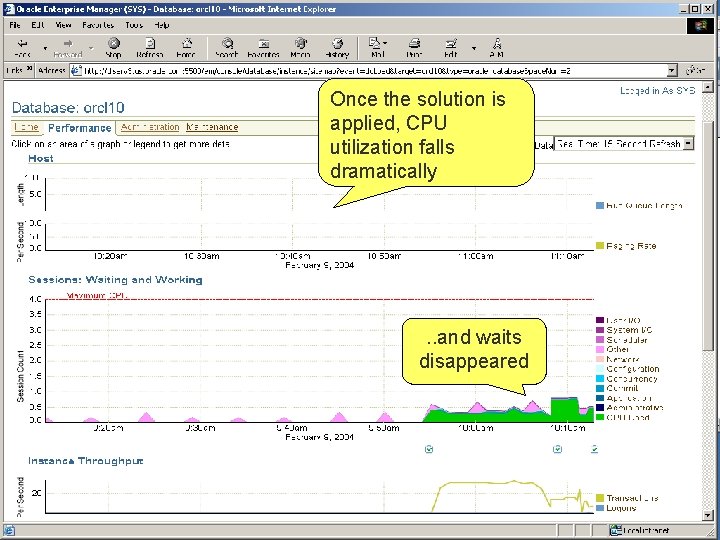Viewport: 720px width, 540px height.
Task: Click the page scrollbar up arrow
Action: pos(708,86)
